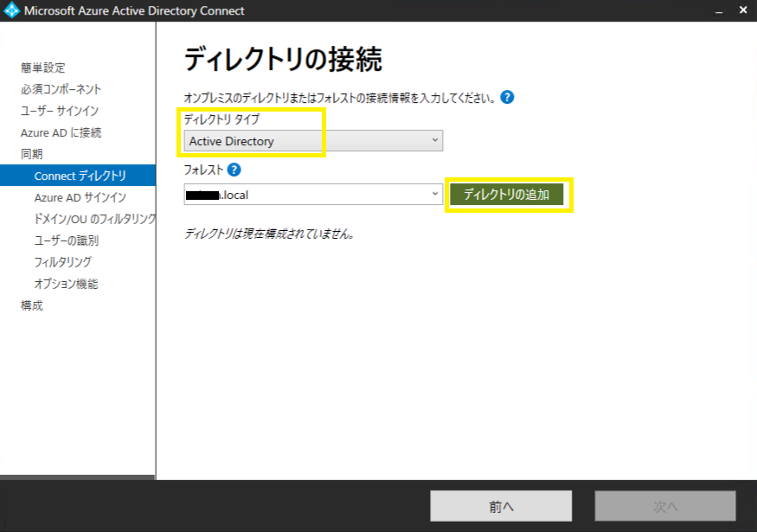The image size is (757, 532).
Task: Click the Azure AD Connect logo icon
Action: click(11, 10)
